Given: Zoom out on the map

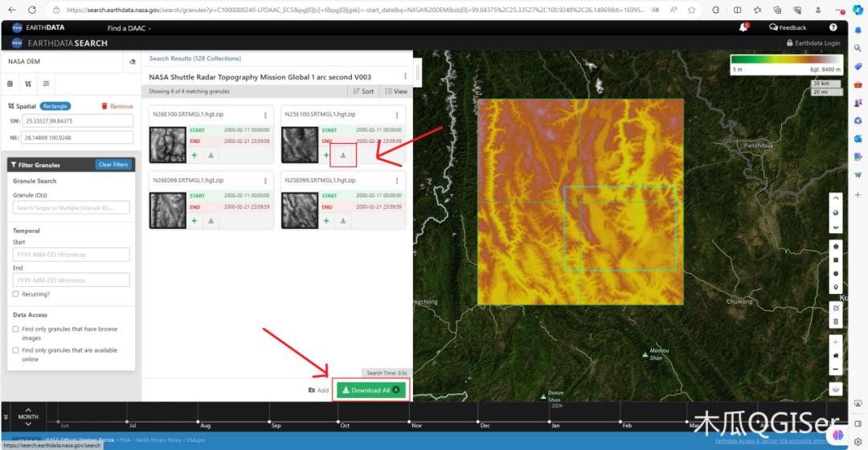Looking at the screenshot, I should tap(836, 369).
